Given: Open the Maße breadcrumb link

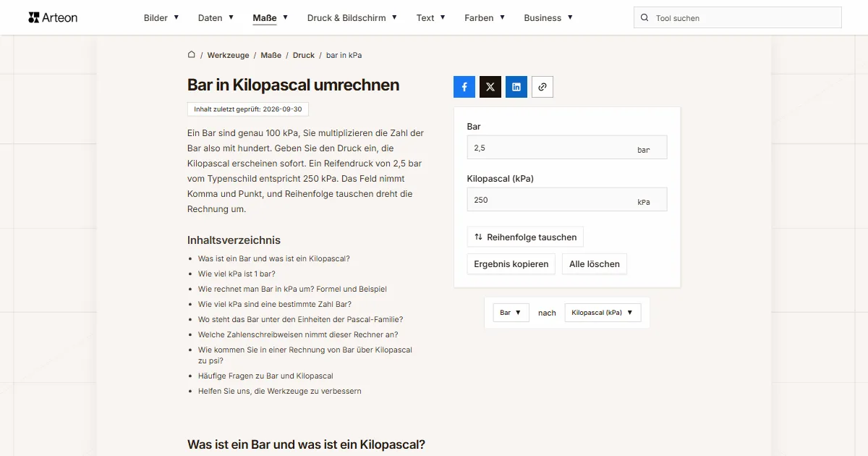Looking at the screenshot, I should [271, 55].
